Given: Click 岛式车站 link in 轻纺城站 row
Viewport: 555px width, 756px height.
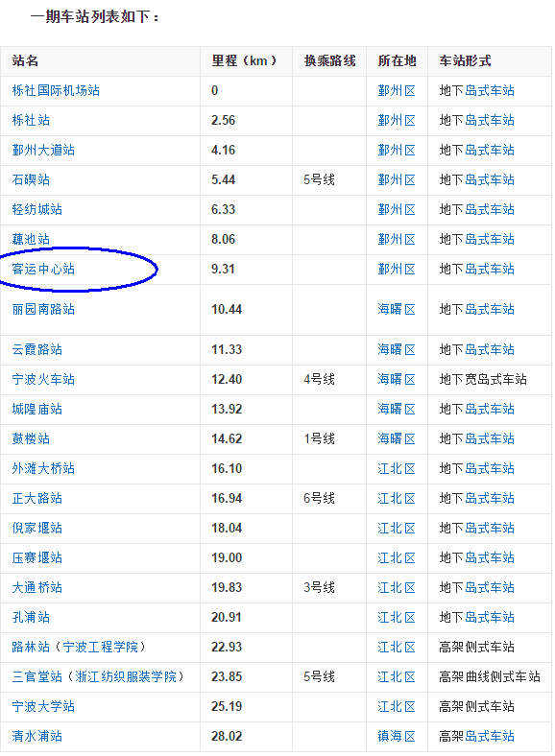Looking at the screenshot, I should (x=490, y=210).
